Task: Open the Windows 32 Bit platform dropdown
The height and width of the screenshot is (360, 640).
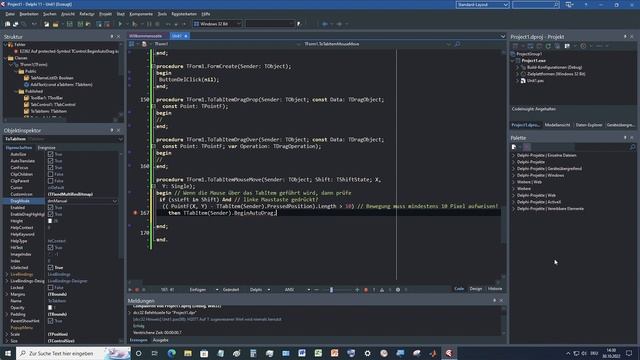Action: tap(238, 24)
